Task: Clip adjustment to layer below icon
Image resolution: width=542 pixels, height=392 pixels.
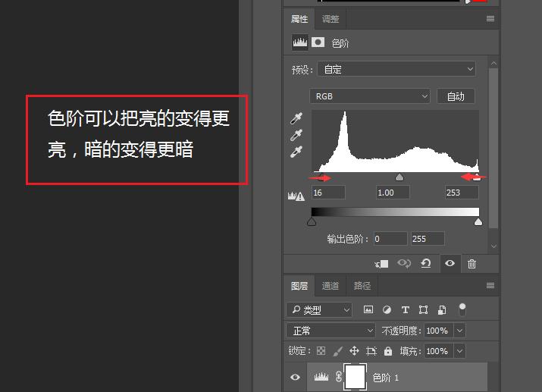Action: pos(381,264)
